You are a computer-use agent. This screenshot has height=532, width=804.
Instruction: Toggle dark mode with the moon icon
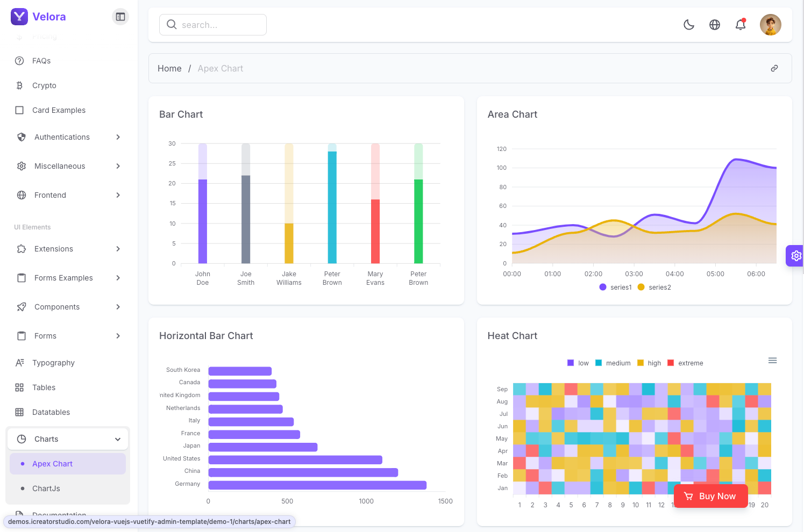click(688, 25)
